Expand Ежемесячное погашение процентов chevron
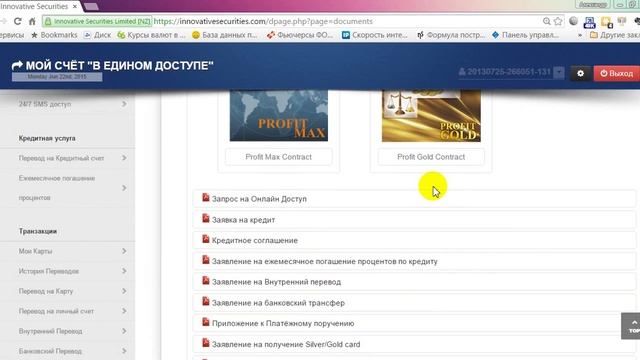This screenshot has height=360, width=640. coord(124,188)
